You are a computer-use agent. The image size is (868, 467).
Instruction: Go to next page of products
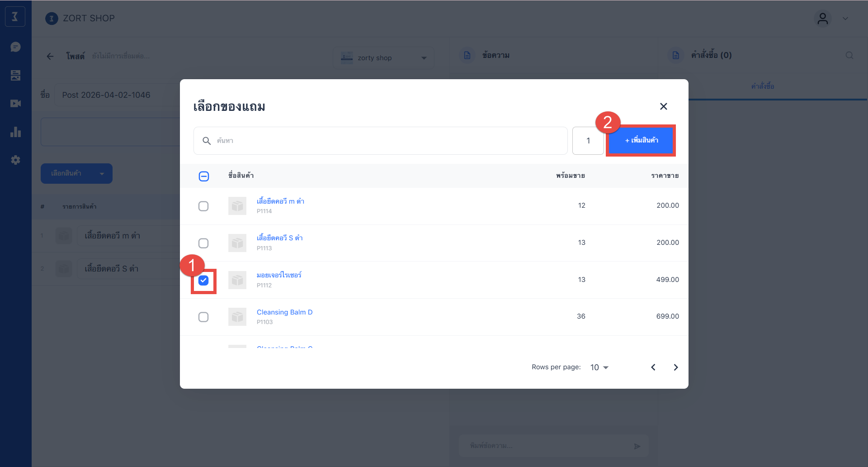675,367
